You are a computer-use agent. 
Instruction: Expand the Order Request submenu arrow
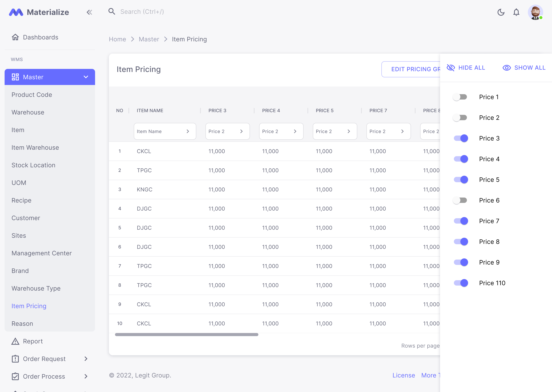[x=86, y=359]
